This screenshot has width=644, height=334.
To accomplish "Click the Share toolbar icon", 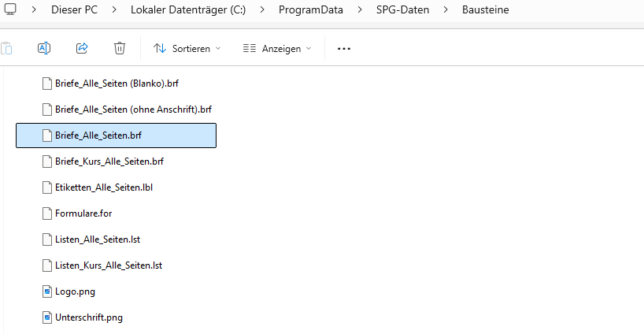I will tap(82, 48).
